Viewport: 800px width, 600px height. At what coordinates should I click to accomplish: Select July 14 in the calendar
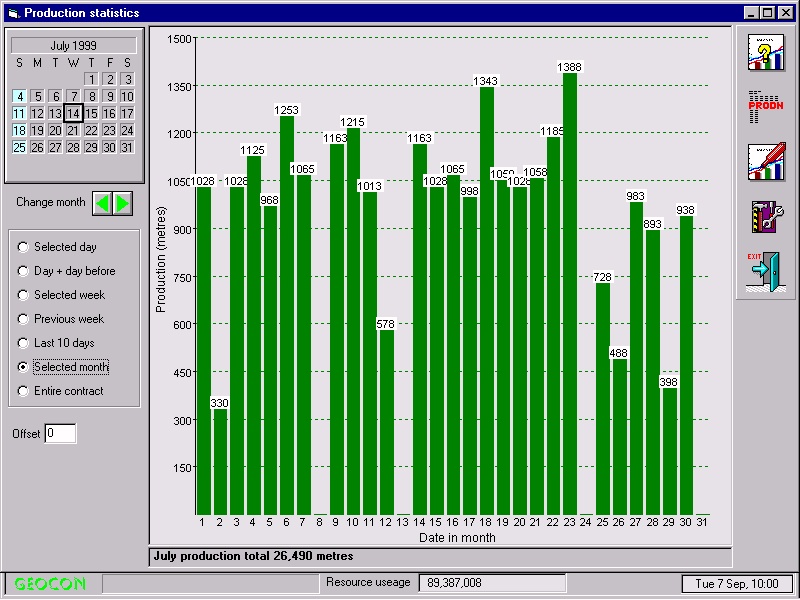tap(73, 113)
